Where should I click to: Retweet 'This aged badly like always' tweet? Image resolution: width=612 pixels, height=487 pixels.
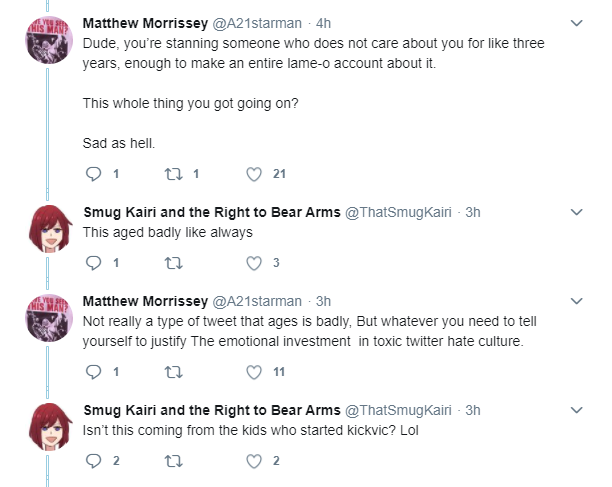(x=173, y=263)
